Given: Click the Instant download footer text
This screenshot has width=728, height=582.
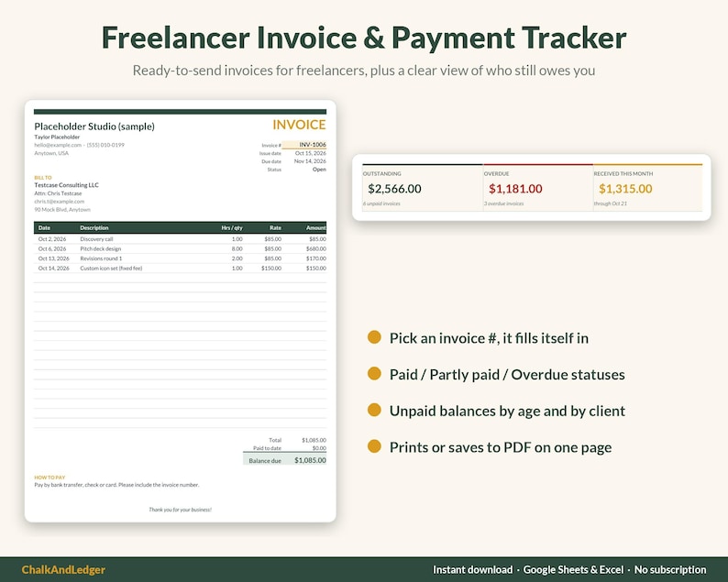Looking at the screenshot, I should [472, 570].
